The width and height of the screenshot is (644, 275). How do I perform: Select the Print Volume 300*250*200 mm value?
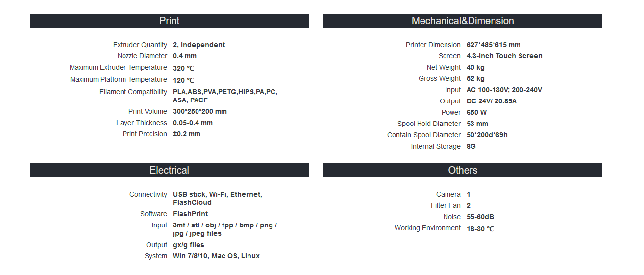[200, 111]
